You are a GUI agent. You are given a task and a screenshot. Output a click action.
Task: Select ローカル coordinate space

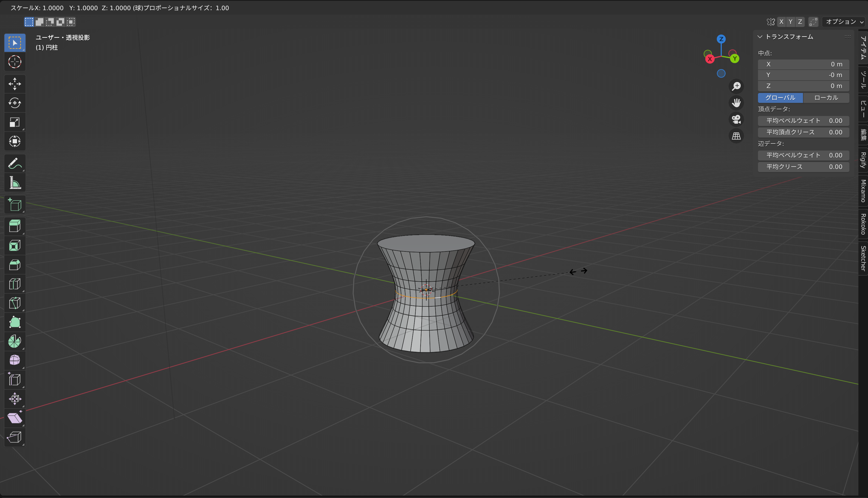pyautogui.click(x=826, y=97)
